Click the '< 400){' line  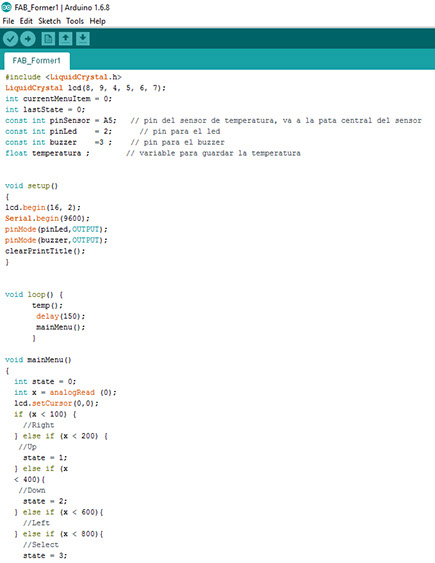pyautogui.click(x=29, y=479)
